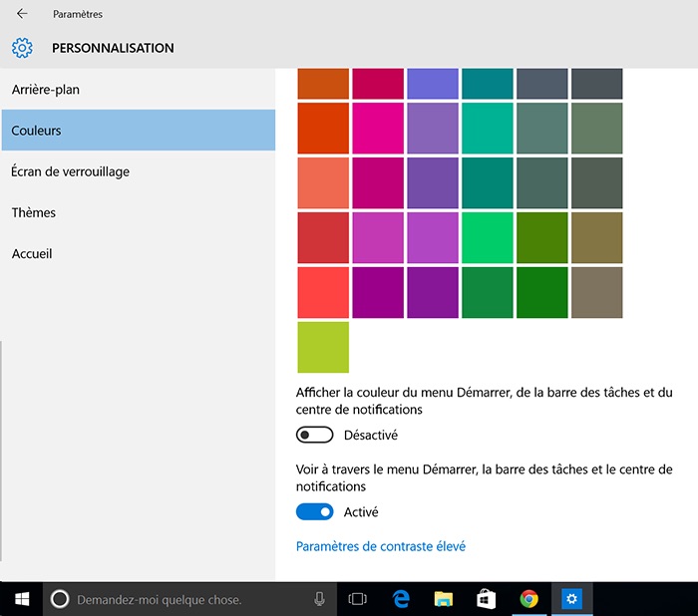Choose the bright green accent color swatch
Screen dimensions: 698x616
488,237
